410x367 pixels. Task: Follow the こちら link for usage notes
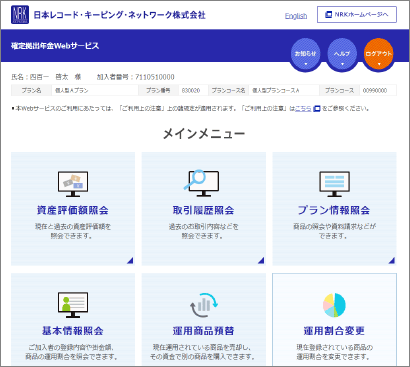pos(303,109)
